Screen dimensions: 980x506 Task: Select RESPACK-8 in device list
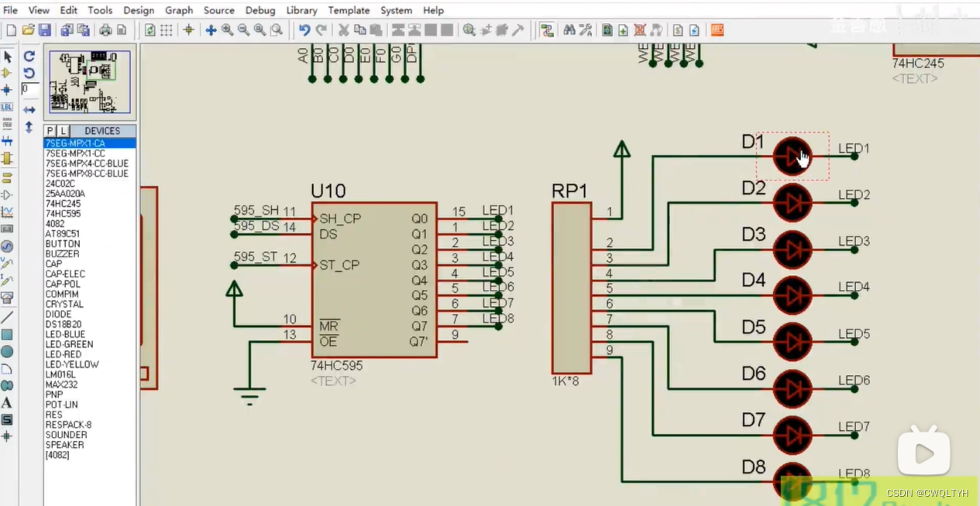pyautogui.click(x=68, y=425)
